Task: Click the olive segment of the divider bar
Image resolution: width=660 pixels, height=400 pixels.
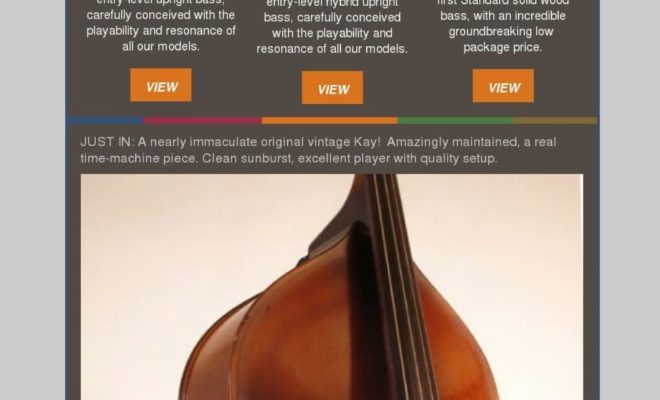Action: 555,120
